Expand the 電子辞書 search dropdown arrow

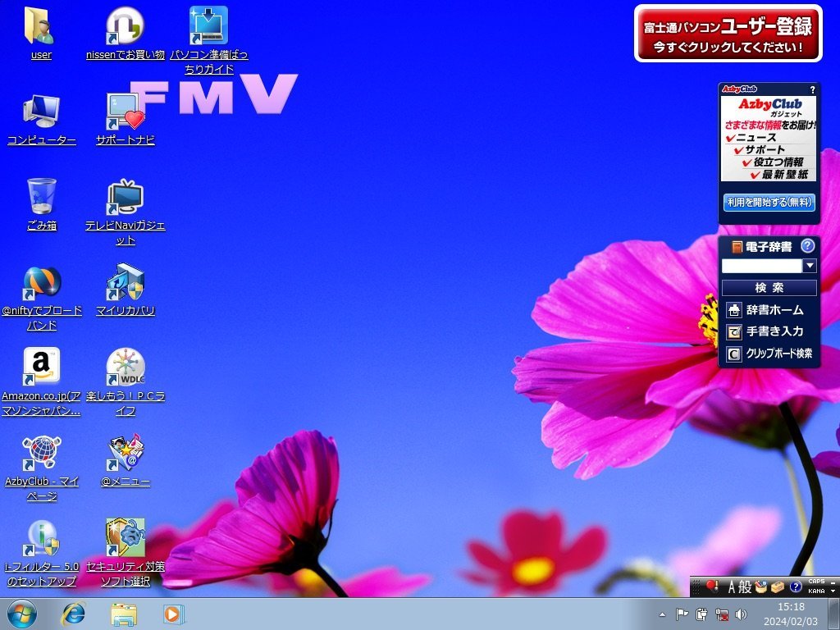point(810,266)
